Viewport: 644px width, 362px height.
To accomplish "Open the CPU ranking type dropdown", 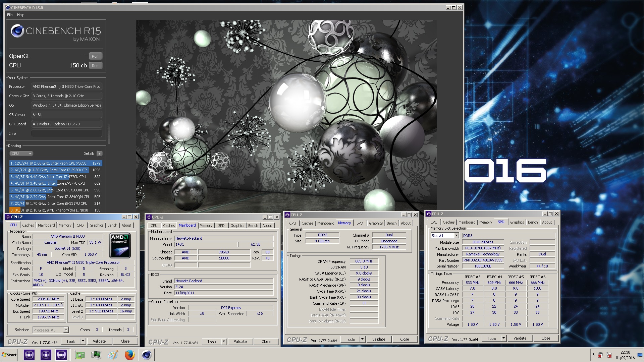I will (x=21, y=154).
